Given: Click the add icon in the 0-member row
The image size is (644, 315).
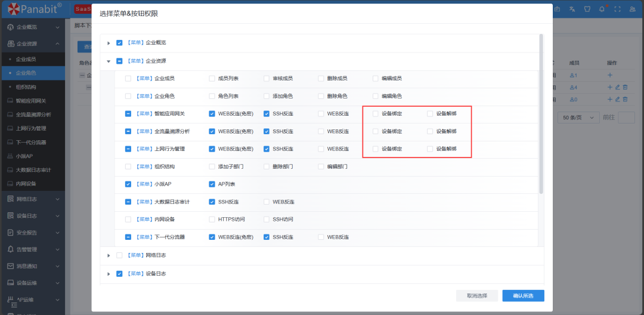Looking at the screenshot, I should tap(610, 99).
